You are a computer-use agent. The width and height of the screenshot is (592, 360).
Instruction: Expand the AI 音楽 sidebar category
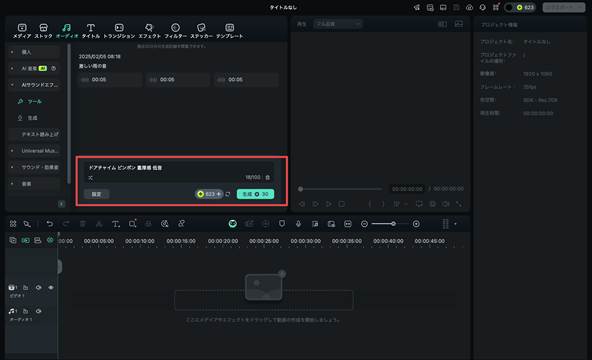pyautogui.click(x=34, y=68)
